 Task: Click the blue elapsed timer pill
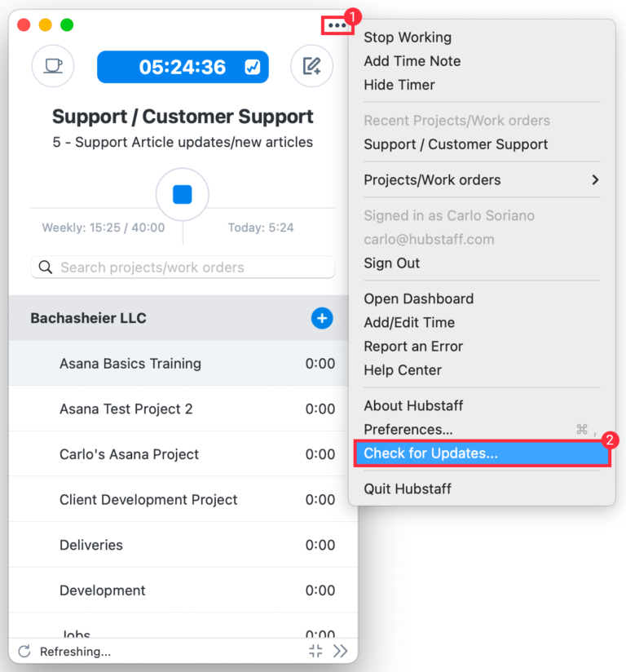183,67
